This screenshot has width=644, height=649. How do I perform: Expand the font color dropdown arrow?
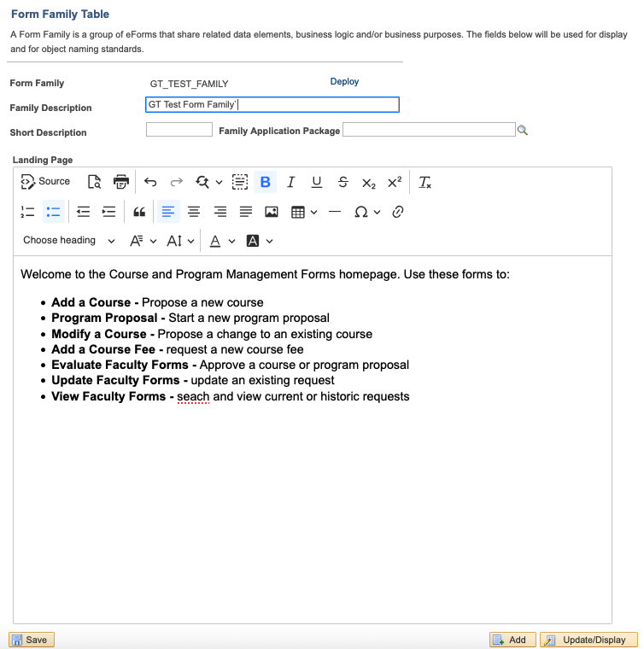pyautogui.click(x=231, y=241)
